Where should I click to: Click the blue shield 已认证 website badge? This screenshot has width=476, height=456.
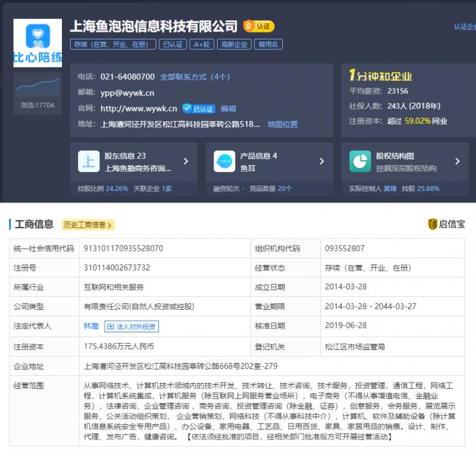[x=199, y=108]
